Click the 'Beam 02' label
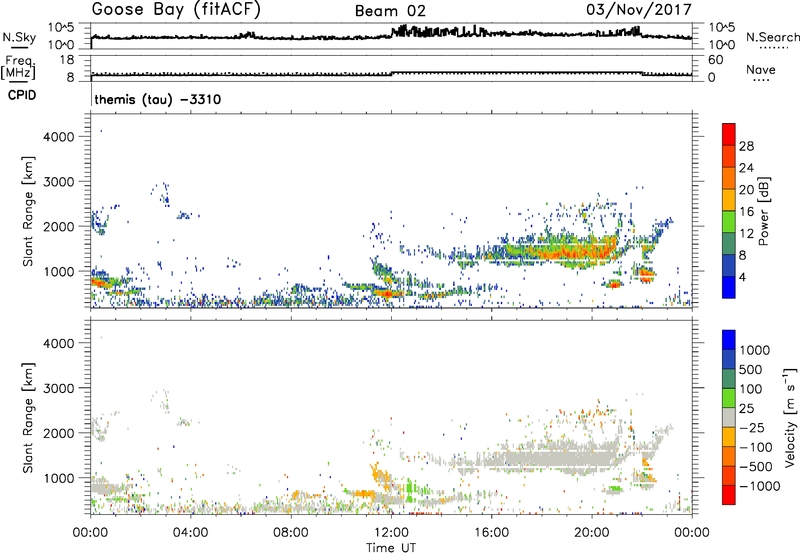 pos(390,11)
